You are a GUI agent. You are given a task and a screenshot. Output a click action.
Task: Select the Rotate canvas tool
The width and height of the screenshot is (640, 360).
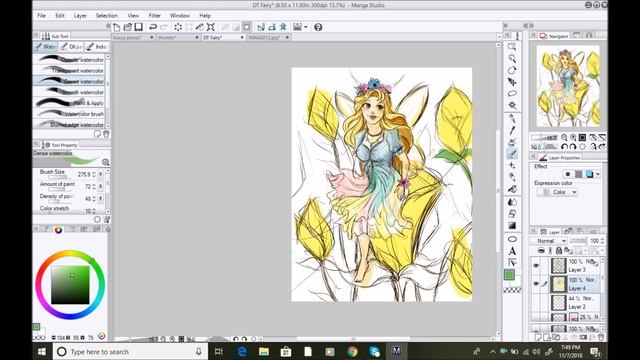(512, 70)
